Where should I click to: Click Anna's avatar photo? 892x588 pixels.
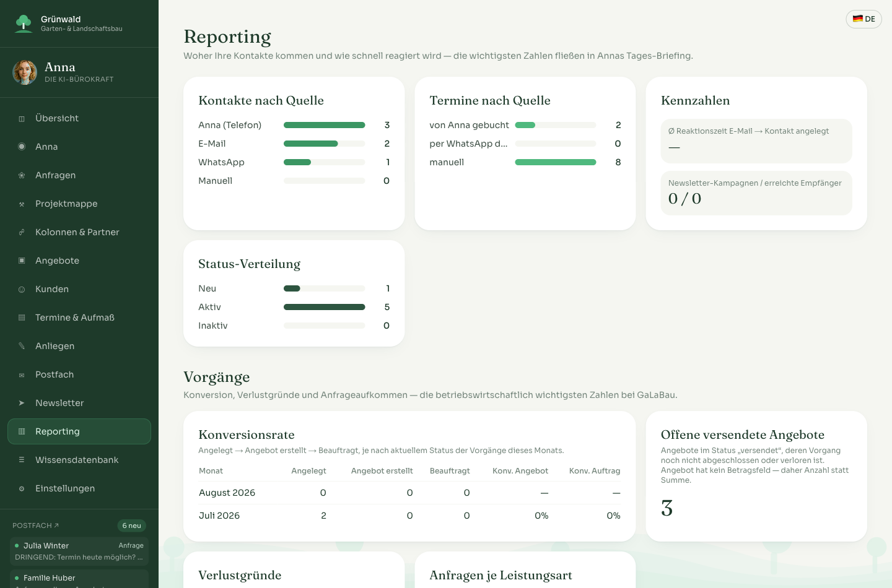pos(25,72)
